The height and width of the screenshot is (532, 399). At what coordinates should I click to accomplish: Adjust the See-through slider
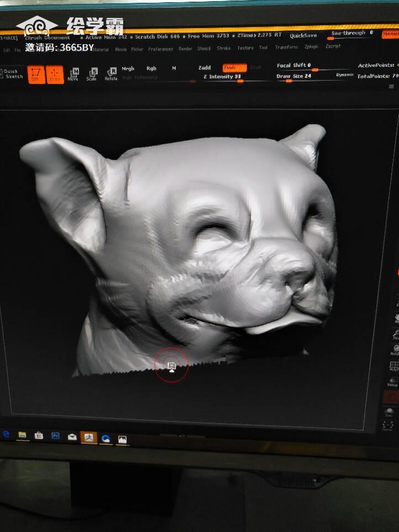tap(352, 34)
